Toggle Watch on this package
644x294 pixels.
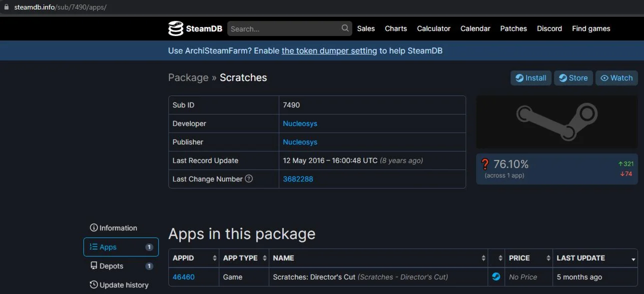(x=617, y=78)
